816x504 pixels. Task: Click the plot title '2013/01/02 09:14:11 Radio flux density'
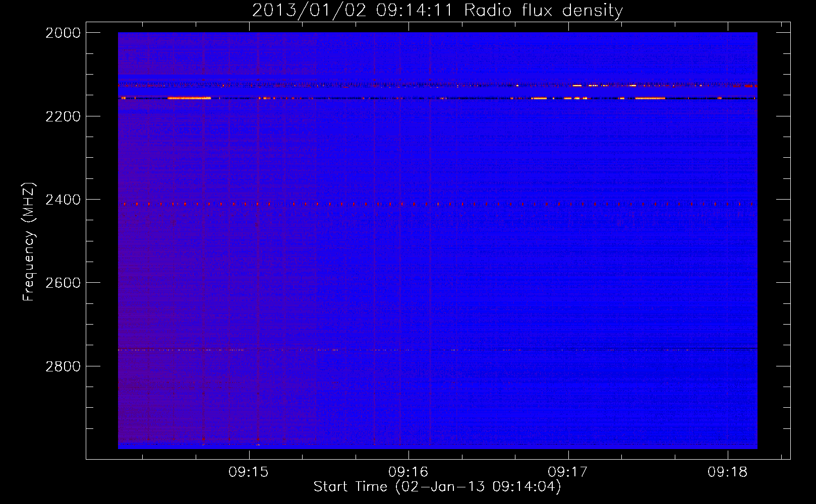pos(437,11)
